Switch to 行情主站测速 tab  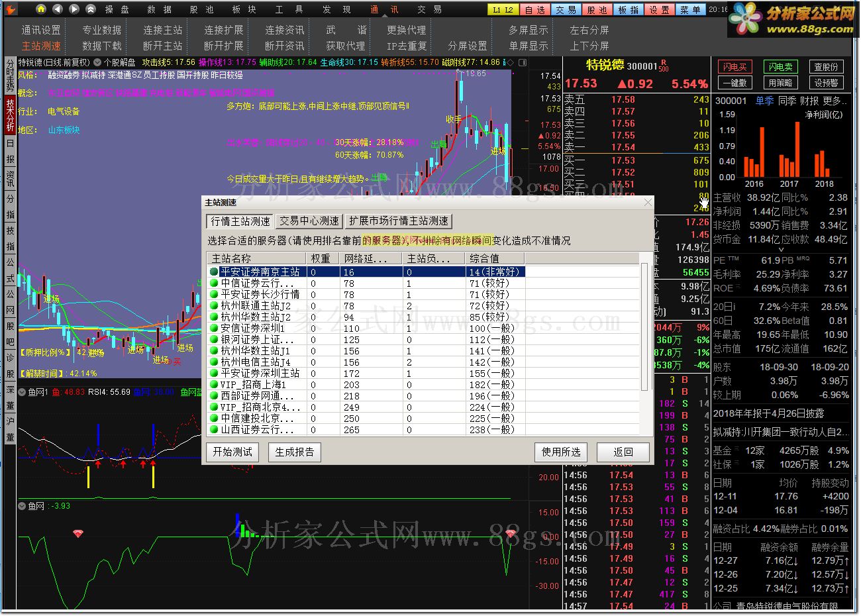(240, 221)
